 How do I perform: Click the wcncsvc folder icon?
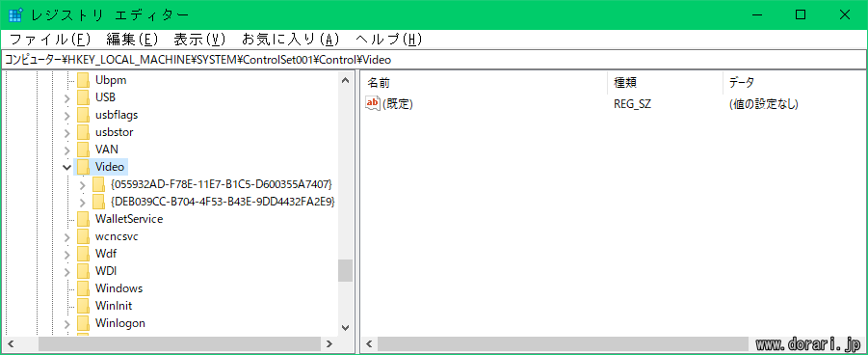coord(83,236)
